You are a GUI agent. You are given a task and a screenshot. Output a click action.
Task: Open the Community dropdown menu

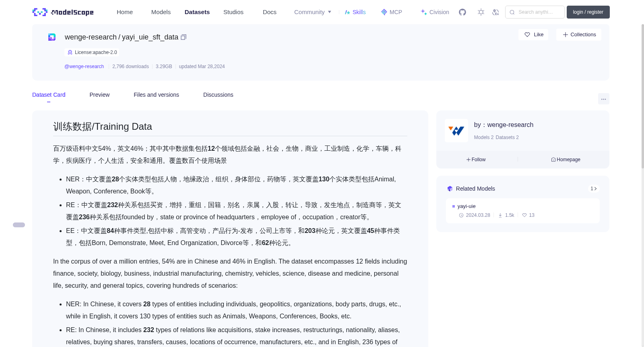[313, 12]
